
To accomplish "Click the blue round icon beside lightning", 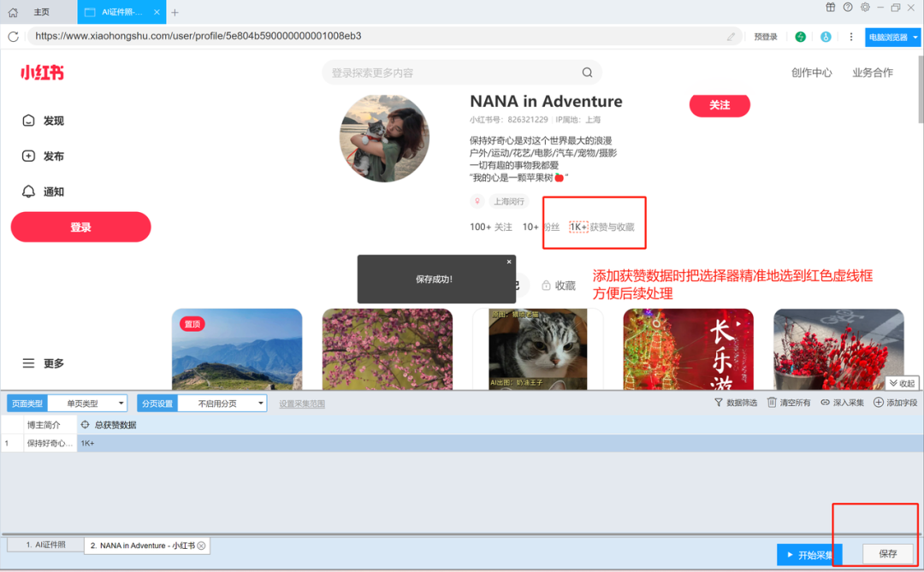I will tap(826, 37).
